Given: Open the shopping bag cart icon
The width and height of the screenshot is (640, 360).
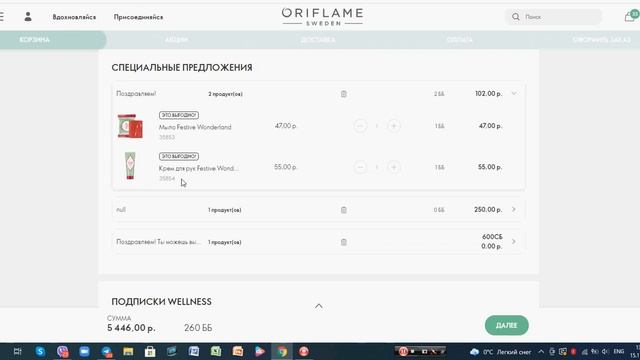Looking at the screenshot, I should (631, 16).
